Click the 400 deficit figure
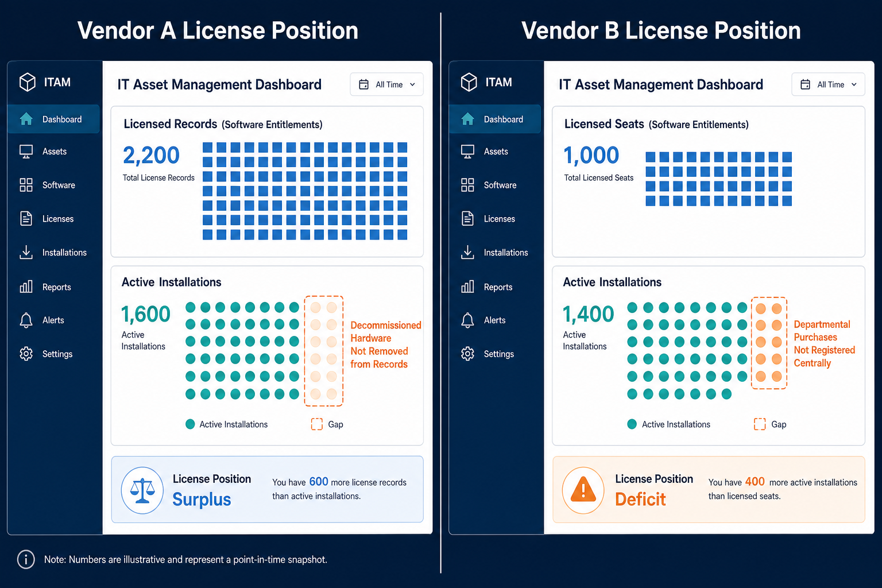This screenshot has height=588, width=882. pyautogui.click(x=755, y=482)
